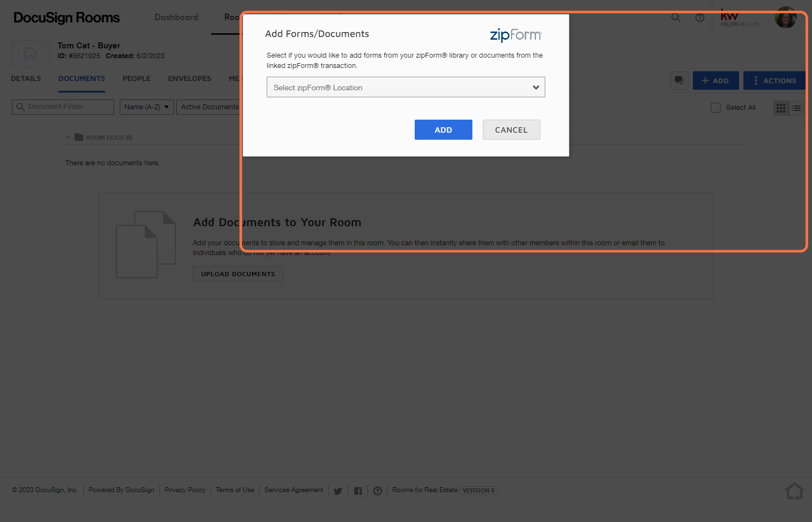Image resolution: width=812 pixels, height=522 pixels.
Task: Click the room house icon beside Tom Cat
Action: coord(30,53)
